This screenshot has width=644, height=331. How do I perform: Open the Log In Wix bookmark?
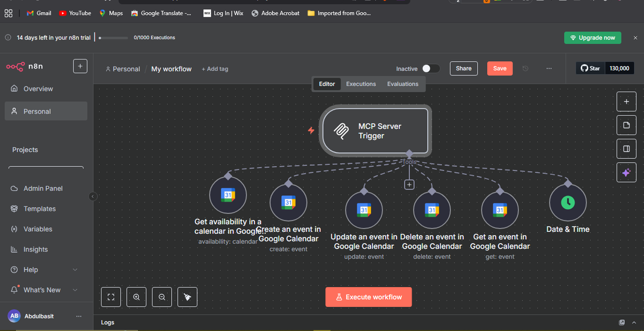point(224,13)
